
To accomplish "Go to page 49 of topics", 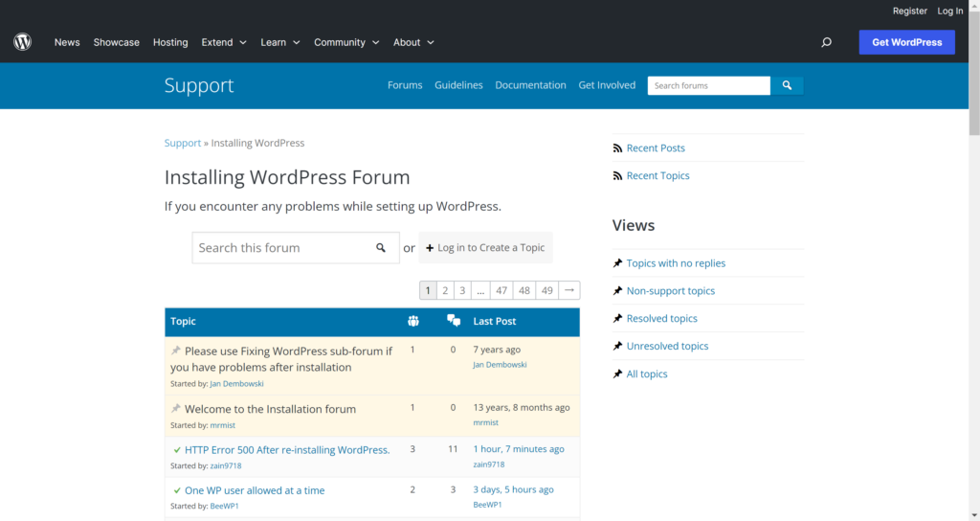I will (546, 290).
